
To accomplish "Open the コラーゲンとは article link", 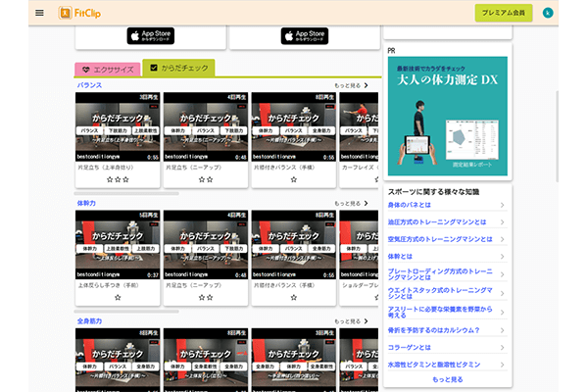I will 409,347.
